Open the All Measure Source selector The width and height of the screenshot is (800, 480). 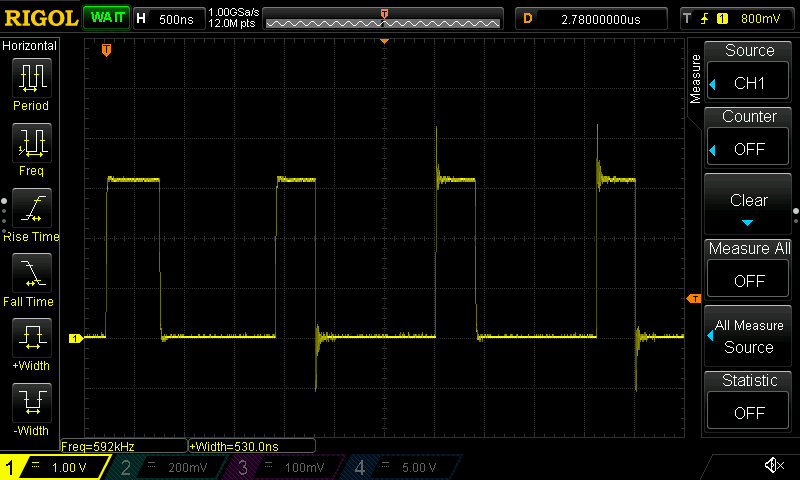(x=749, y=336)
